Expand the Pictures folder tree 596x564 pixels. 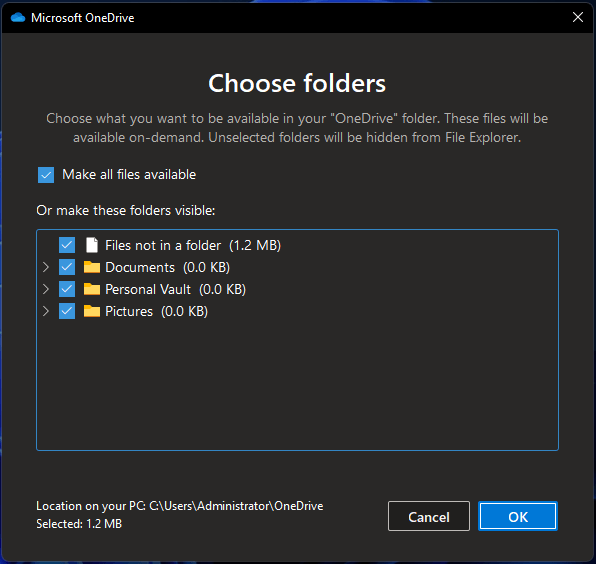point(46,311)
